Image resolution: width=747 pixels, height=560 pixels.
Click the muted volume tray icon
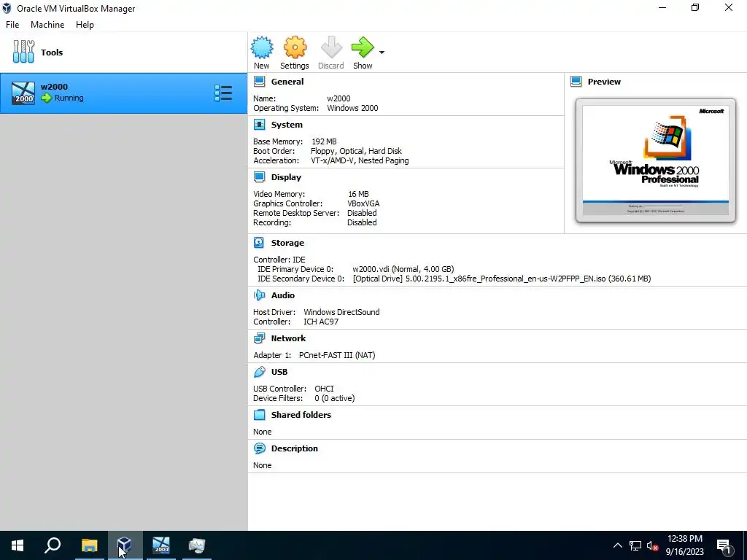pyautogui.click(x=652, y=545)
